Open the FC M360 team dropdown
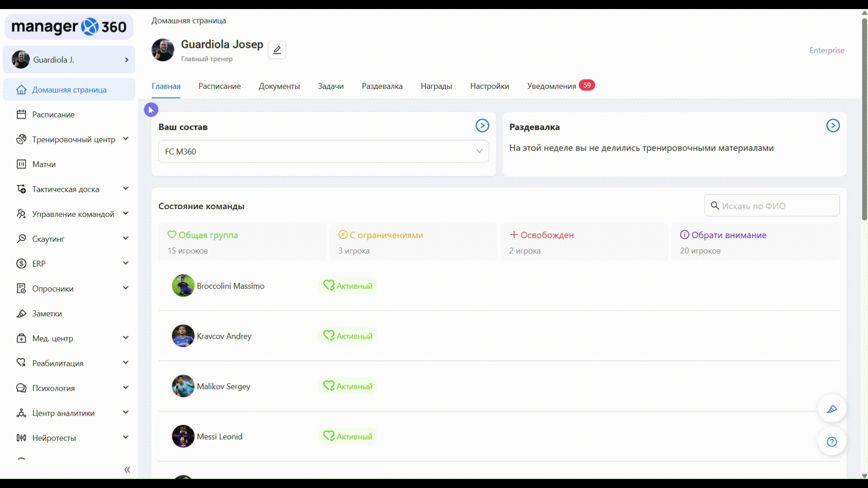 tap(323, 151)
